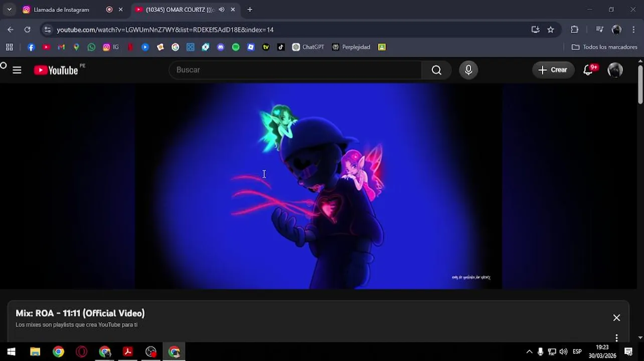Screen dimensions: 644x361
Task: Bookmark this page with the star
Action: 551,30
